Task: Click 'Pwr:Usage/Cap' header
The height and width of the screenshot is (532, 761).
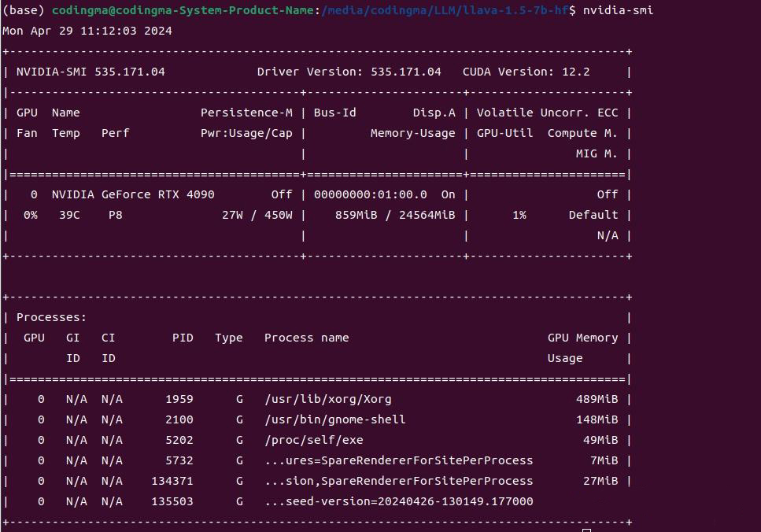Action: (246, 133)
